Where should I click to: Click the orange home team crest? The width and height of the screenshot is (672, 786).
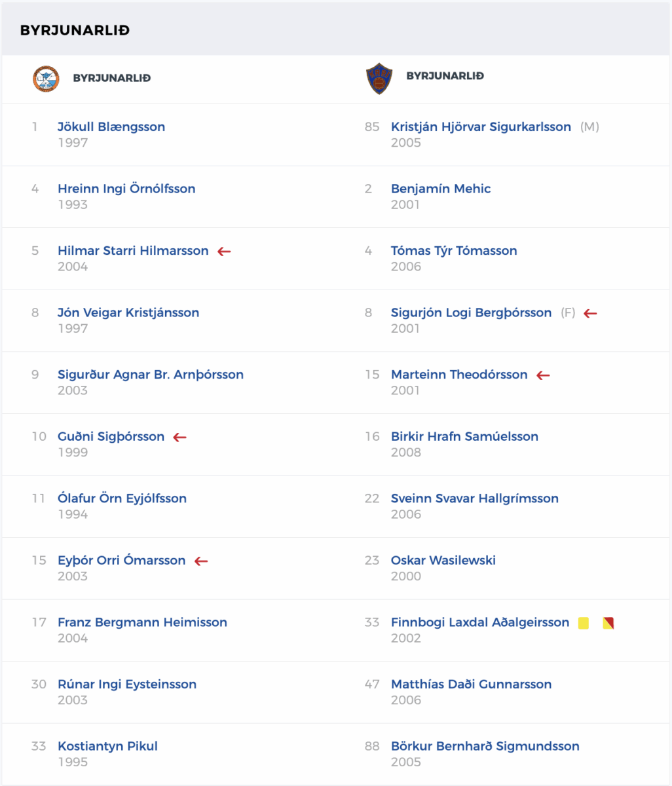(x=46, y=79)
